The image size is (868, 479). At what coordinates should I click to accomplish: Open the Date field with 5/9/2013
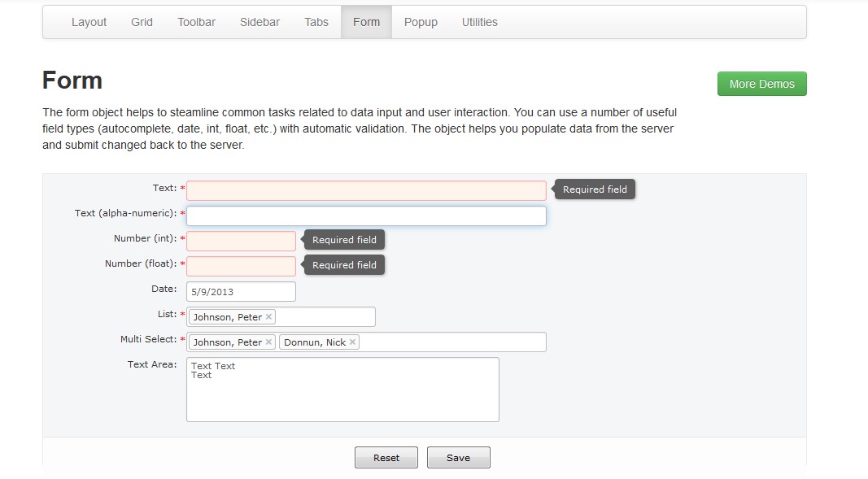[241, 291]
